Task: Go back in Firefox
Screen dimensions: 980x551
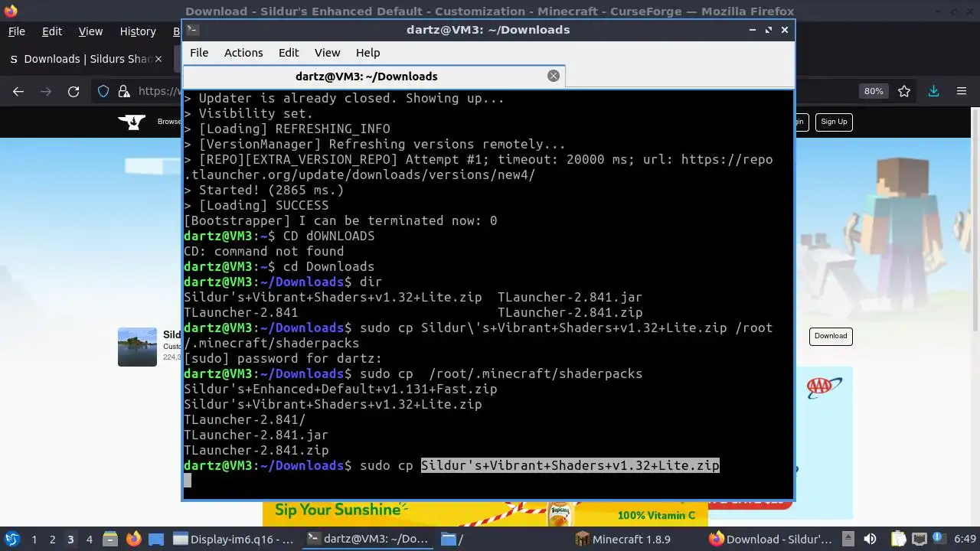Action: click(x=18, y=91)
